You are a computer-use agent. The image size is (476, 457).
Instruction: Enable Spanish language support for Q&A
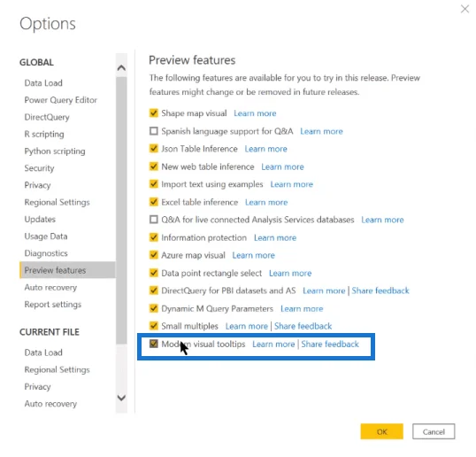(x=154, y=131)
